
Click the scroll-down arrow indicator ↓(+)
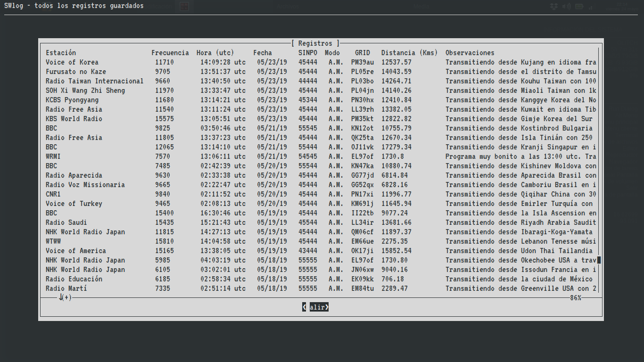coord(65,298)
